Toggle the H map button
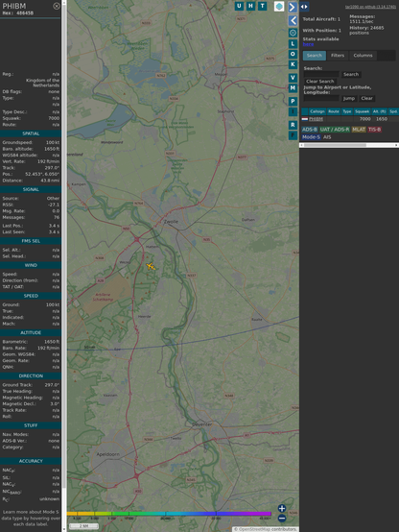The height and width of the screenshot is (532, 399). point(250,6)
